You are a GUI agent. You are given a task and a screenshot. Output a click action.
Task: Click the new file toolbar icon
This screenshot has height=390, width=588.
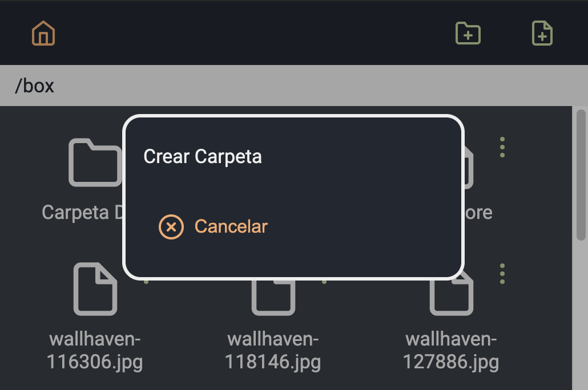click(x=542, y=33)
